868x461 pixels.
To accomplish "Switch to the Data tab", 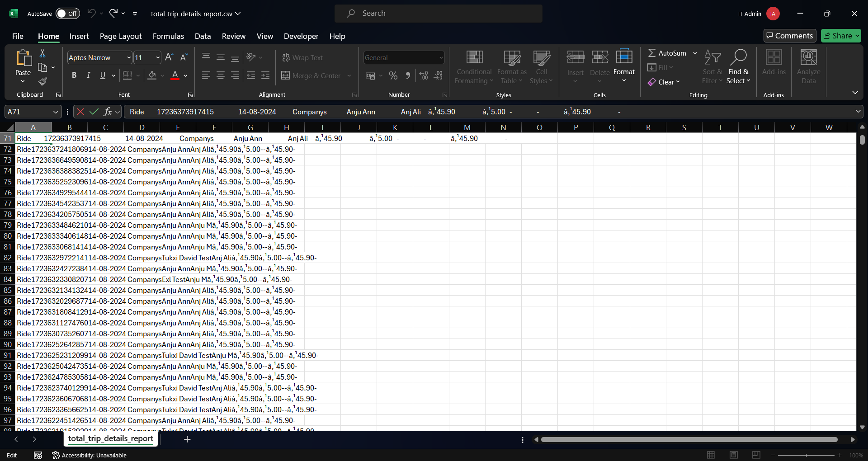I will pos(203,36).
